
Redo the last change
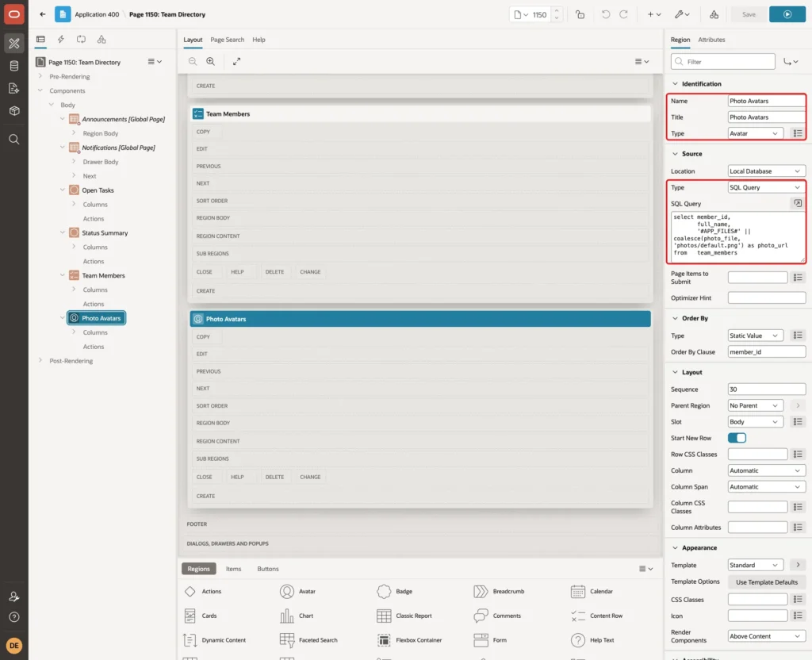(623, 14)
